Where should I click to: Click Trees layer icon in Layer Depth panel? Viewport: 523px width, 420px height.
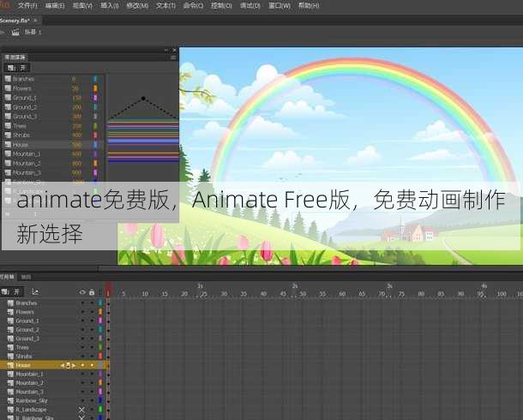[8, 126]
